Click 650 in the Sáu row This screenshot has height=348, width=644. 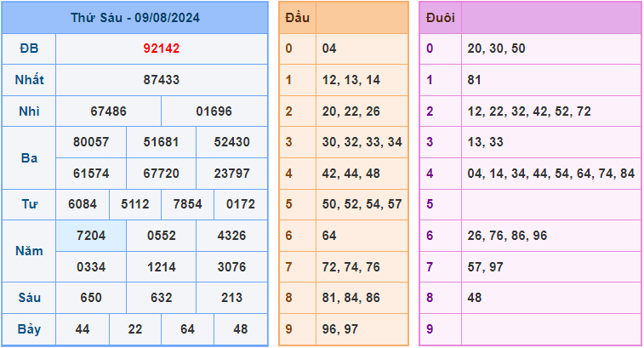click(x=91, y=298)
